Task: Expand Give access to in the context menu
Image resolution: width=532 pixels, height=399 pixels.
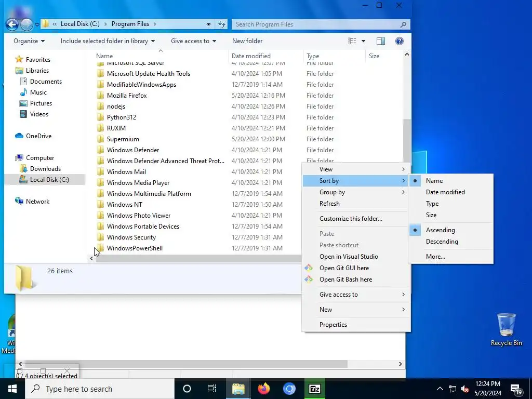Action: click(356, 295)
